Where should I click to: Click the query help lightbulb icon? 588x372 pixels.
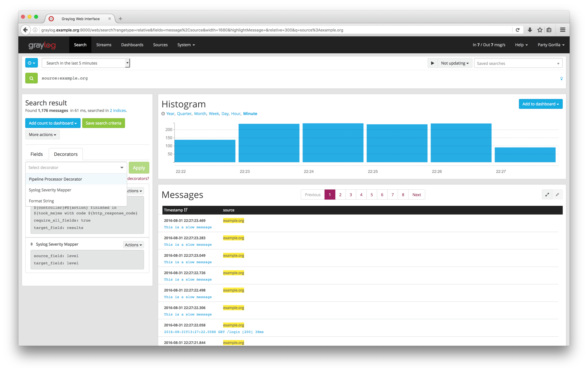click(x=561, y=78)
